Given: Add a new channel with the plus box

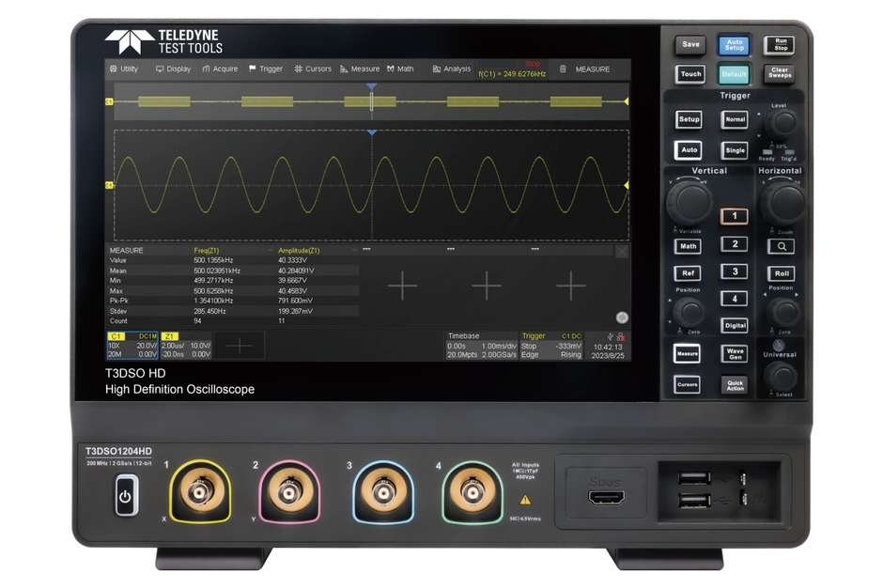Looking at the screenshot, I should pyautogui.click(x=239, y=345).
